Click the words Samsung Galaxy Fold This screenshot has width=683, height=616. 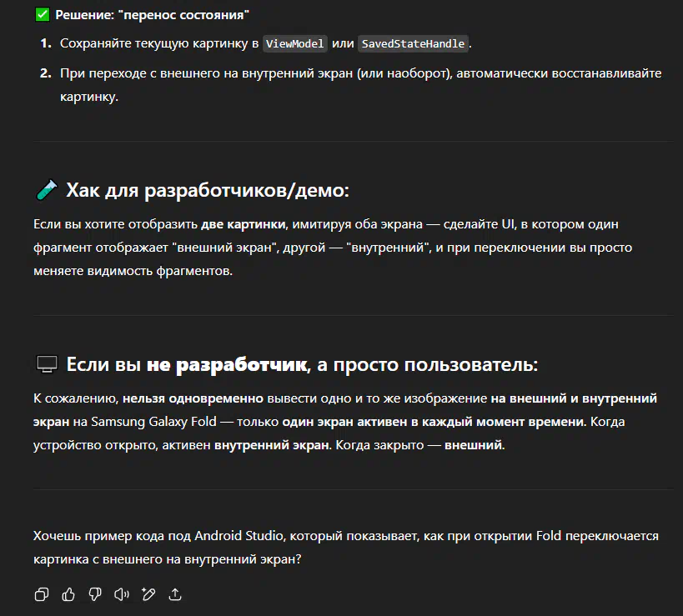[153, 422]
